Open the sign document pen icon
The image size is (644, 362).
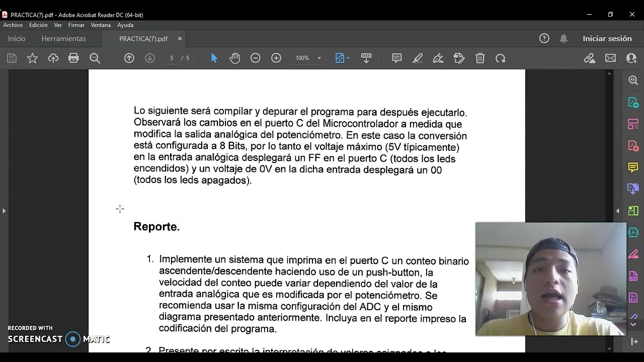tap(438, 58)
